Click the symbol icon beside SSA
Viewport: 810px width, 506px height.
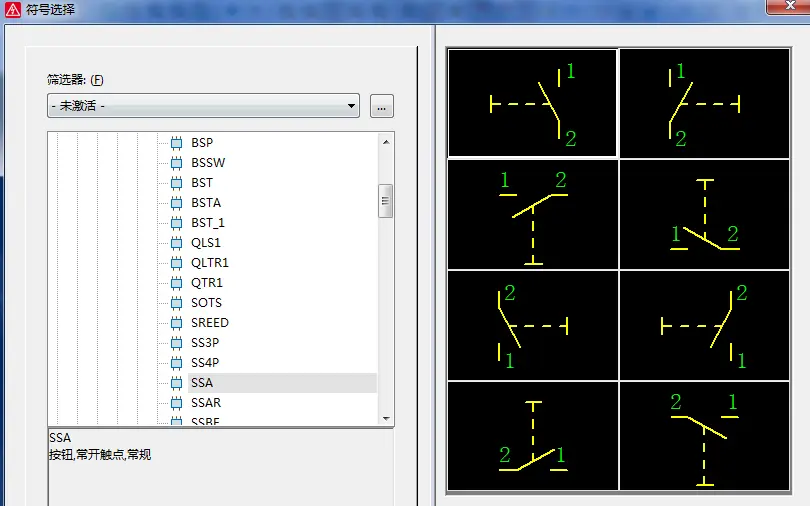click(x=177, y=383)
